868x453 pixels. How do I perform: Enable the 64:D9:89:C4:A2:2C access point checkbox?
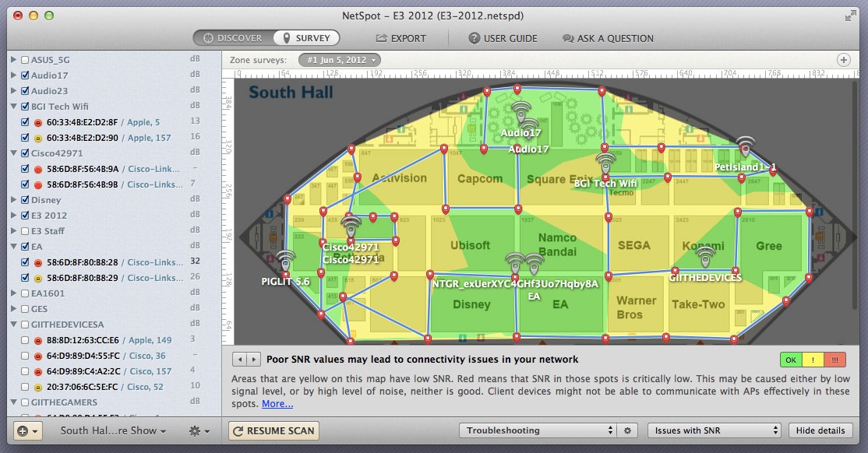tap(24, 371)
